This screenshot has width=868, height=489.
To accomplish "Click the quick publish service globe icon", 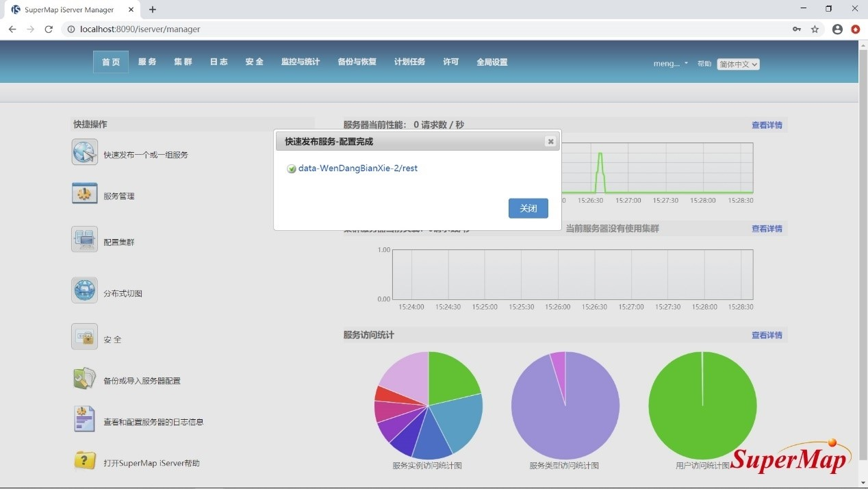I will [x=85, y=152].
